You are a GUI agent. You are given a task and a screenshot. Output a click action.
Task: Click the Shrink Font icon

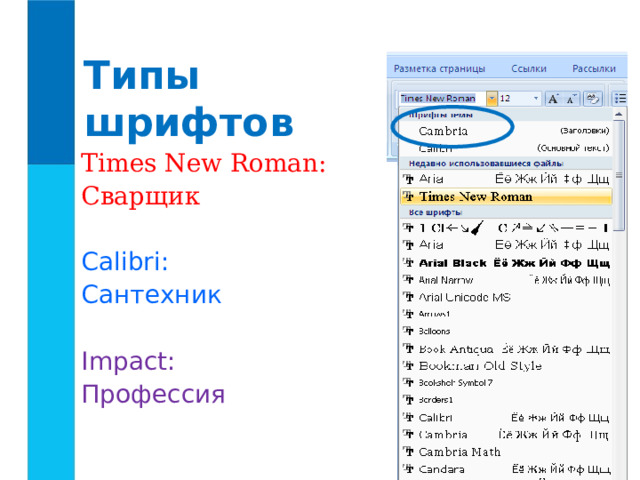coord(571,98)
